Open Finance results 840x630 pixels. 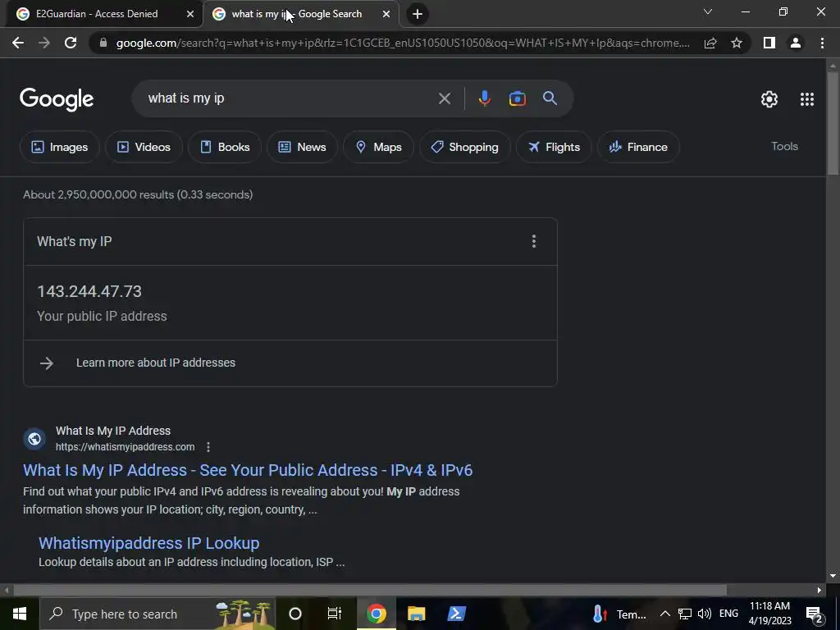click(638, 147)
